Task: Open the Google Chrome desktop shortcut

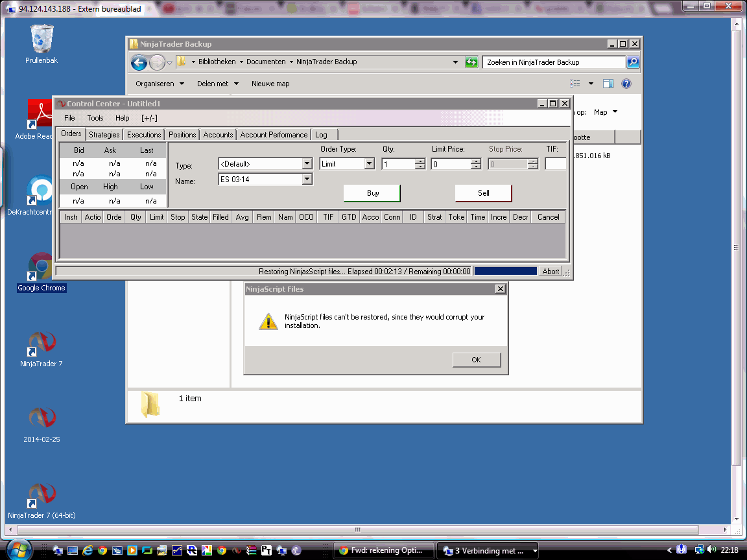Action: (41, 272)
